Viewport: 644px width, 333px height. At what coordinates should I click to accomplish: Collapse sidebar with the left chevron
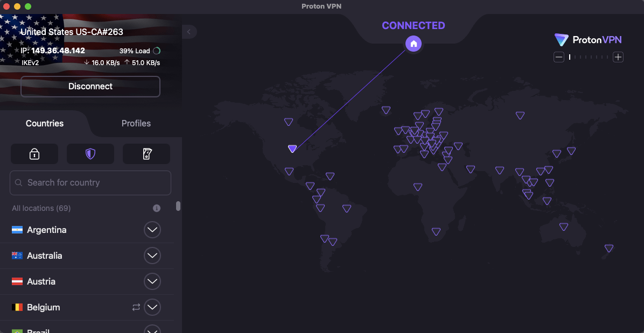pyautogui.click(x=189, y=32)
